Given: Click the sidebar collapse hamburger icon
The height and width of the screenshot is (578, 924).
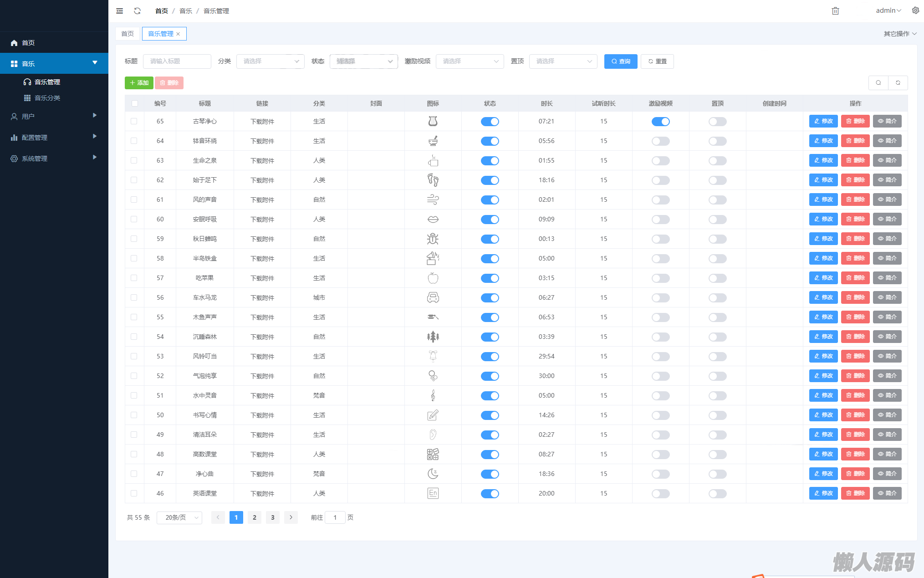Looking at the screenshot, I should pyautogui.click(x=119, y=11).
